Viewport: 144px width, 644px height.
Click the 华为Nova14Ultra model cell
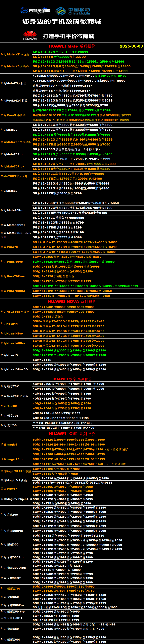tap(16, 343)
